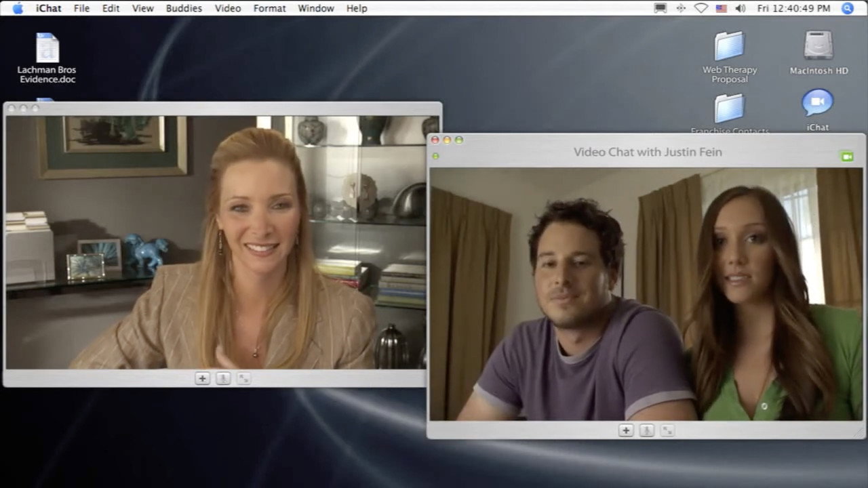Zoom the Justin Fein video chat window
Viewport: 868px width, 488px height.
pyautogui.click(x=459, y=140)
